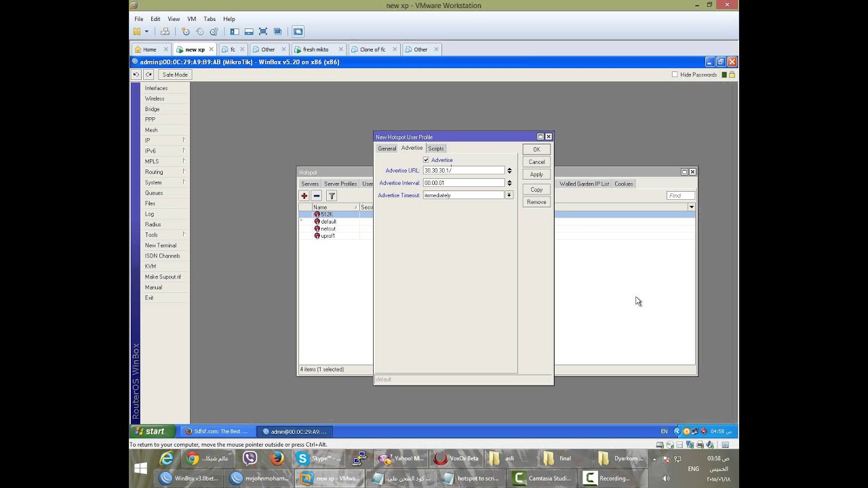The image size is (868, 488).
Task: Click the Advertise Interval up-down arrows
Action: click(x=509, y=183)
